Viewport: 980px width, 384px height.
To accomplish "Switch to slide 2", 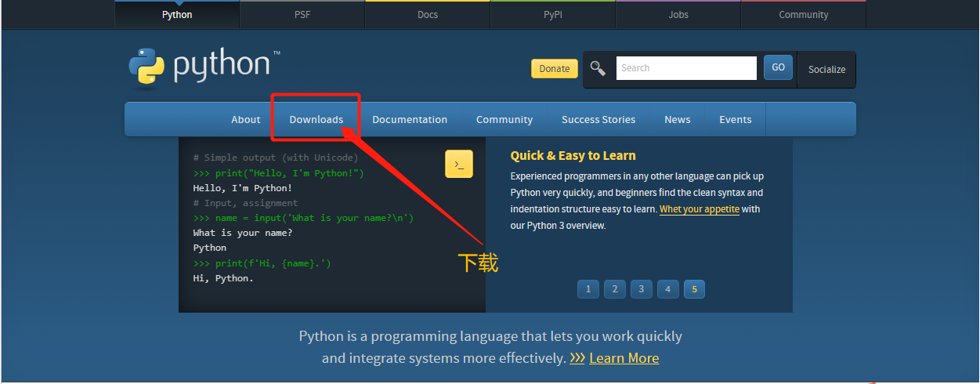I will [x=615, y=289].
